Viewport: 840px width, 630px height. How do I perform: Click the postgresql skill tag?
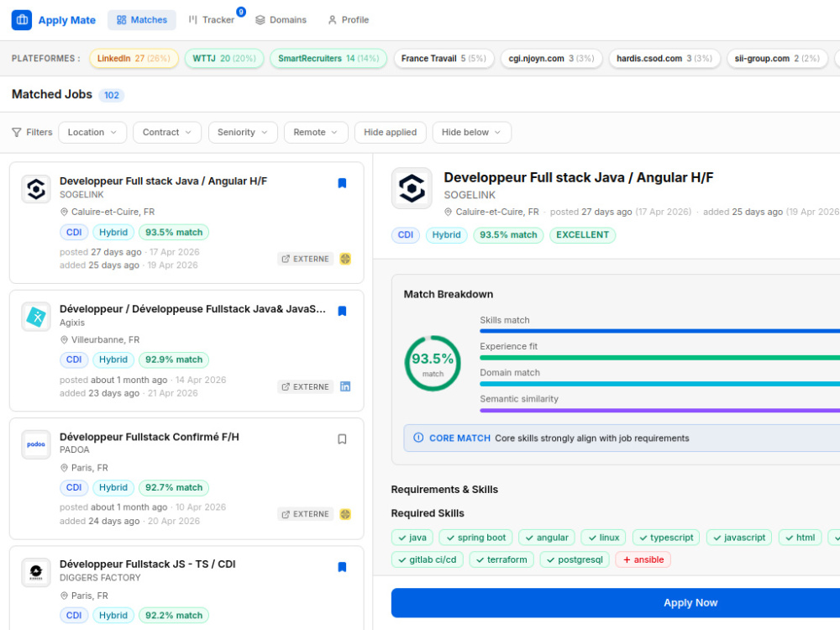click(575, 559)
